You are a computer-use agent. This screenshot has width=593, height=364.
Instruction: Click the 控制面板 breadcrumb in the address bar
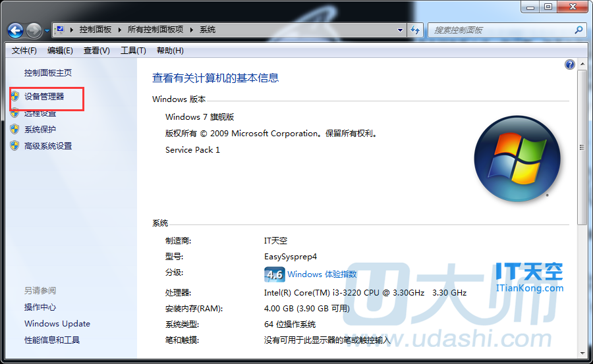point(96,30)
